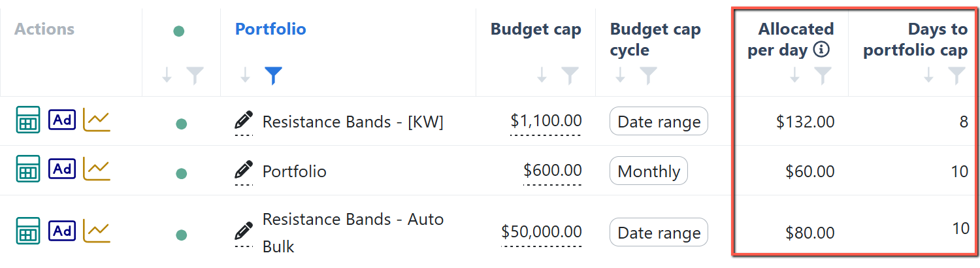980x268 pixels.
Task: Open Date range dropdown for Resistance Bands - [KW]
Action: tap(659, 121)
